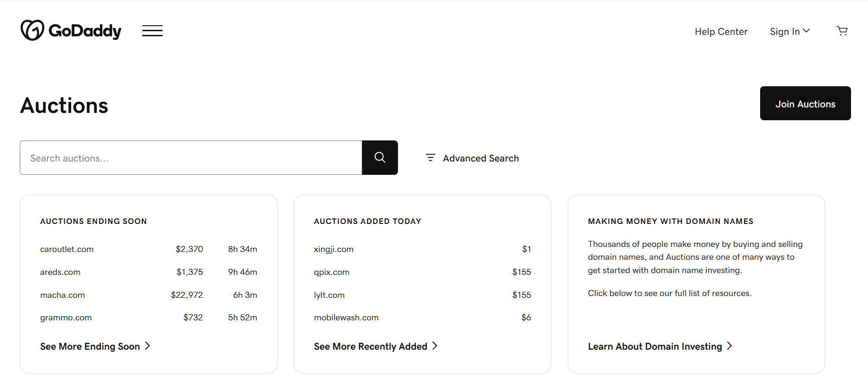The height and width of the screenshot is (391, 868).
Task: Click the Join Auctions button
Action: pyautogui.click(x=805, y=104)
